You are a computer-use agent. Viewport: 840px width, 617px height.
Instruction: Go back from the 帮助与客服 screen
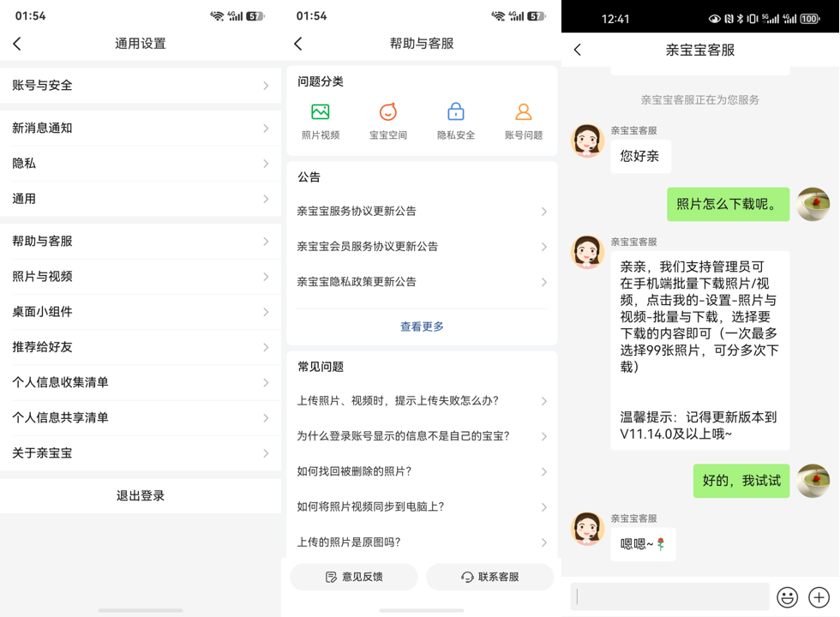point(298,44)
